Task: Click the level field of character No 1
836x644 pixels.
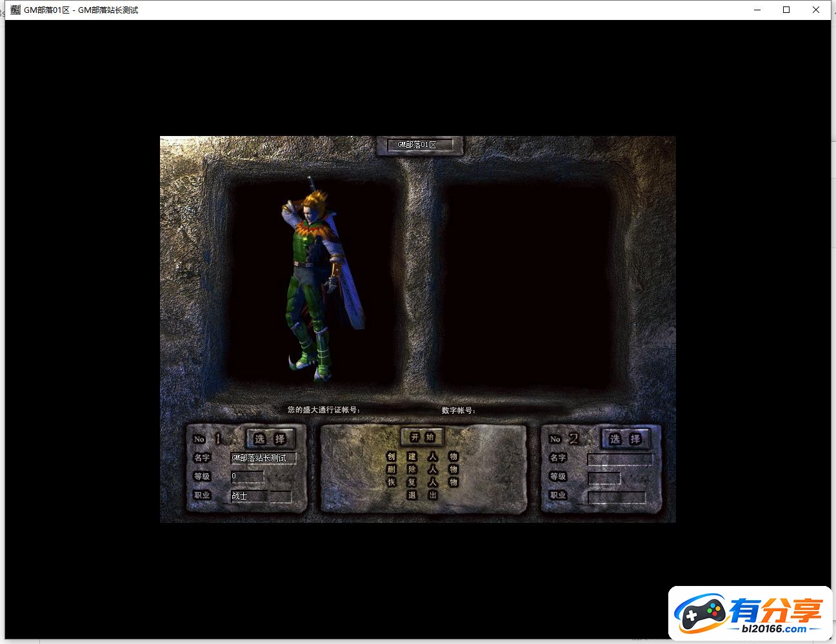Action: (247, 476)
